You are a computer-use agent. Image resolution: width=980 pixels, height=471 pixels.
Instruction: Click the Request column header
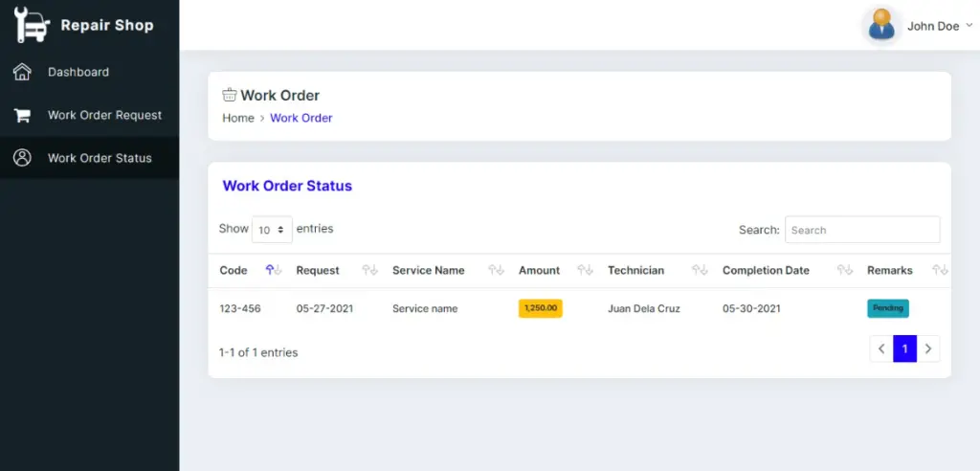pos(318,270)
